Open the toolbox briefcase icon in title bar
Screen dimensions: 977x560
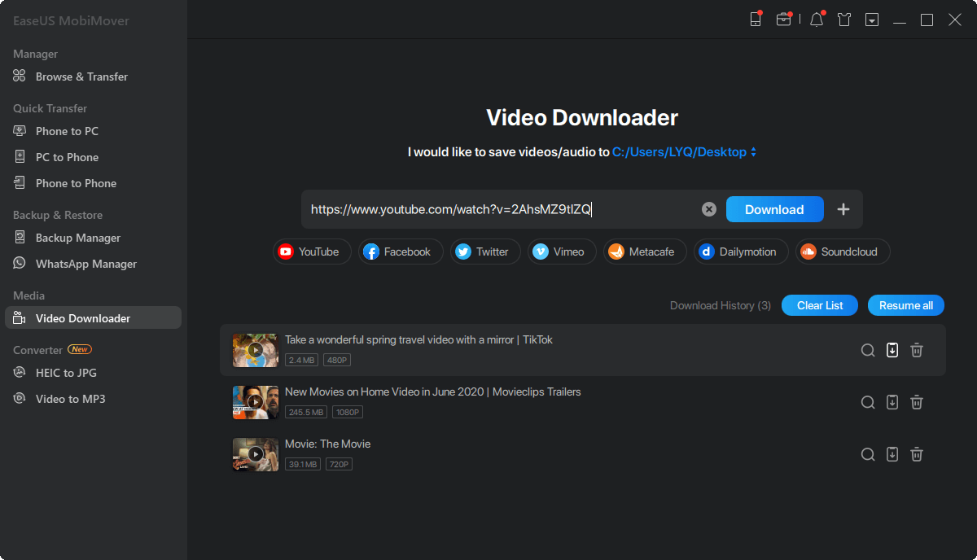pos(783,20)
